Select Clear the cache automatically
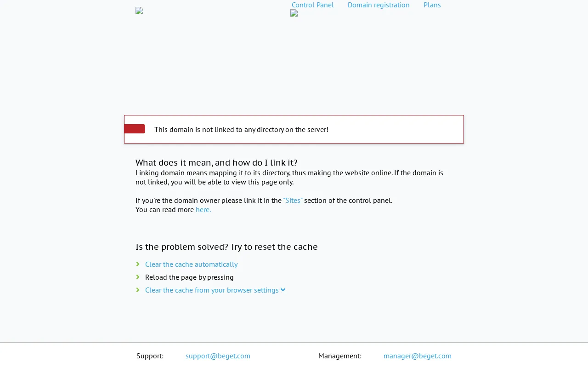The image size is (588, 368). click(191, 264)
